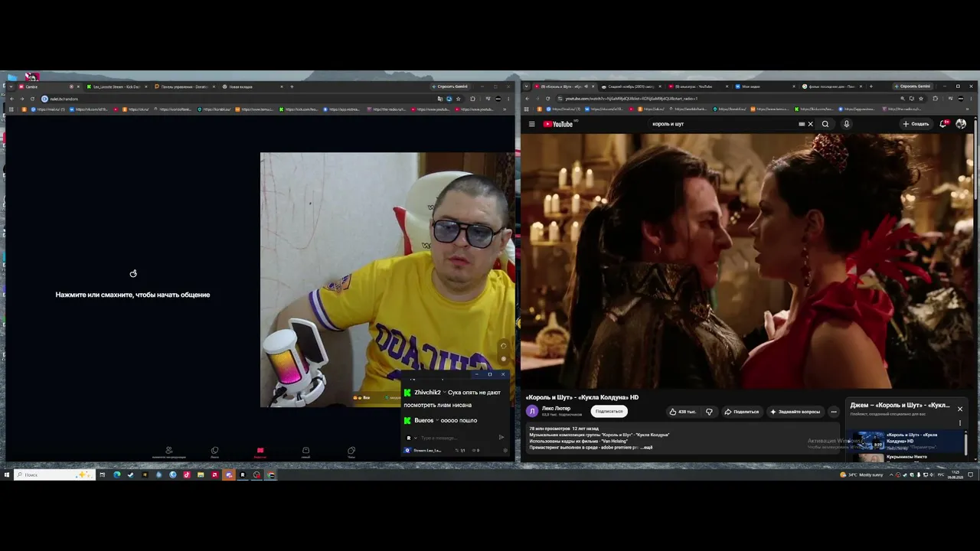980x551 pixels.
Task: Clear the YouTube search query with the X
Action: 811,124
